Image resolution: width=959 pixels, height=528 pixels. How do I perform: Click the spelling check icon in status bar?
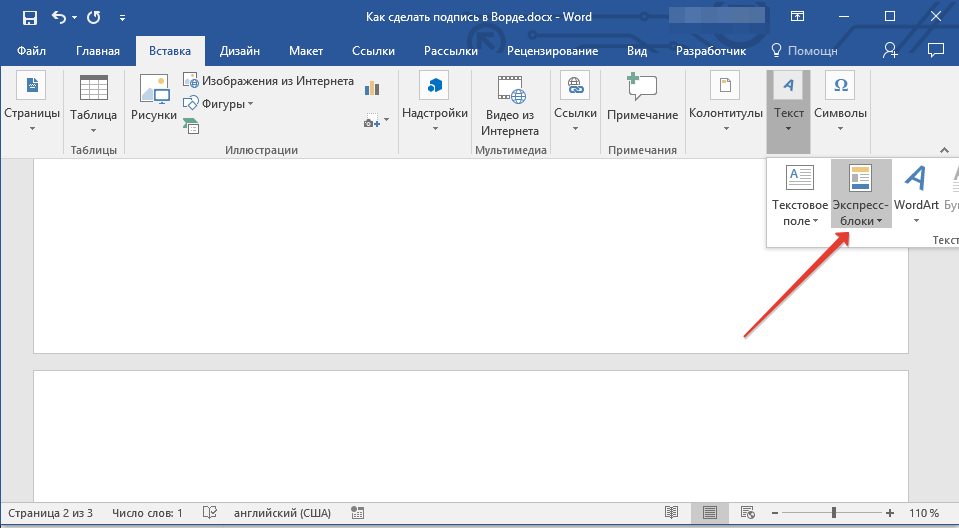click(x=210, y=513)
